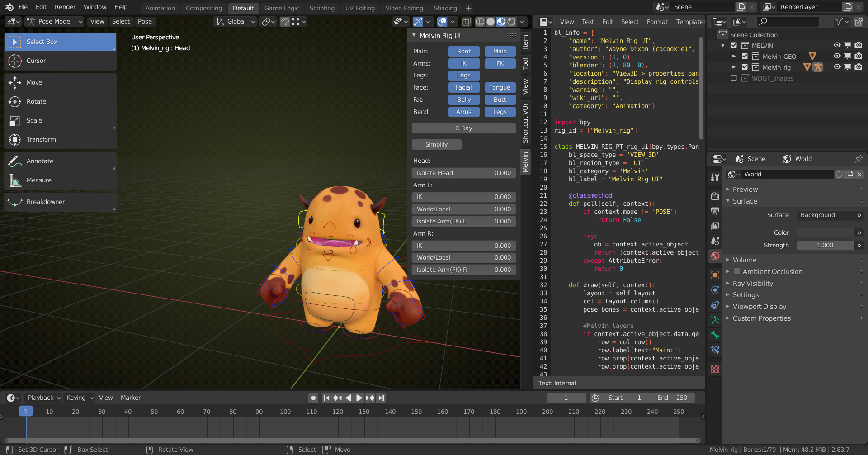Jump to the timeline end frame
The image size is (868, 455).
click(382, 398)
